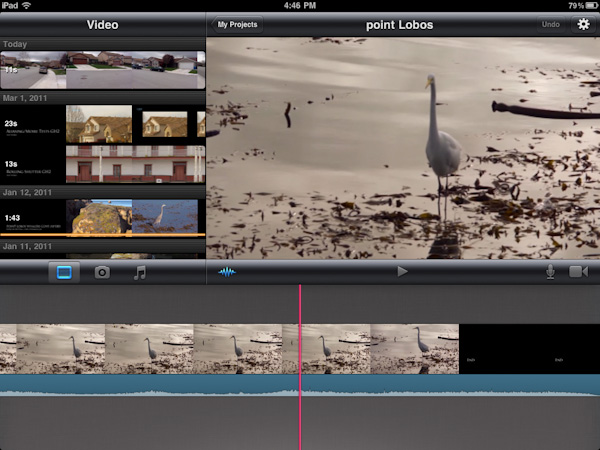
Task: Tap the egret viewer preview image
Action: coord(403,148)
